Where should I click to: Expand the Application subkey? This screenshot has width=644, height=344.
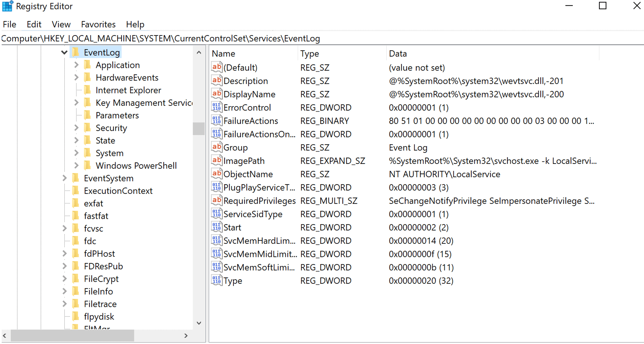[x=76, y=65]
